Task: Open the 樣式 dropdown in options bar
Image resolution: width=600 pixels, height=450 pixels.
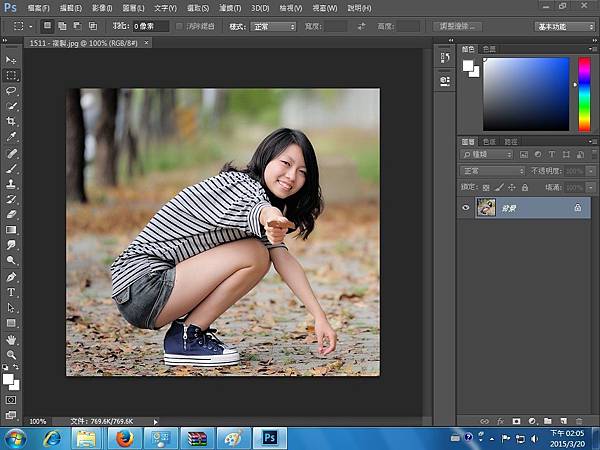Action: coord(271,26)
